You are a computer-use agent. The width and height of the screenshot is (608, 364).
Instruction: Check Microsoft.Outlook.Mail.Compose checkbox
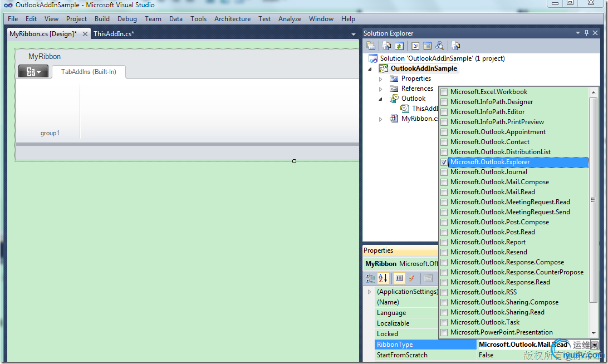pos(444,182)
